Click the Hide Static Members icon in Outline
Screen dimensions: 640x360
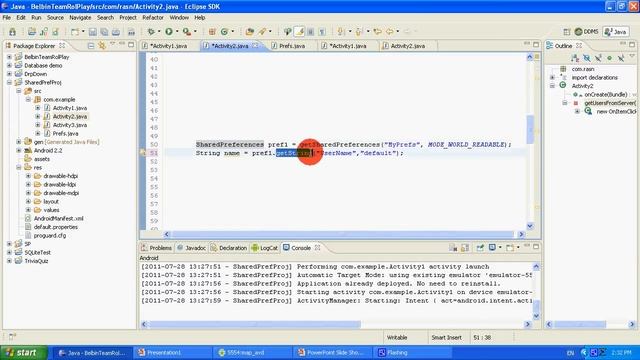(x=598, y=58)
